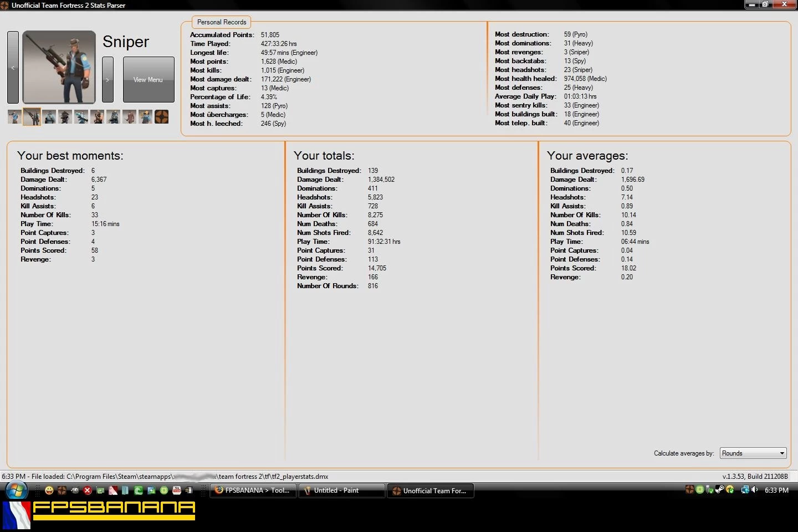Screen dimensions: 798x532
Task: Go to next class with right arrow
Action: click(x=108, y=79)
